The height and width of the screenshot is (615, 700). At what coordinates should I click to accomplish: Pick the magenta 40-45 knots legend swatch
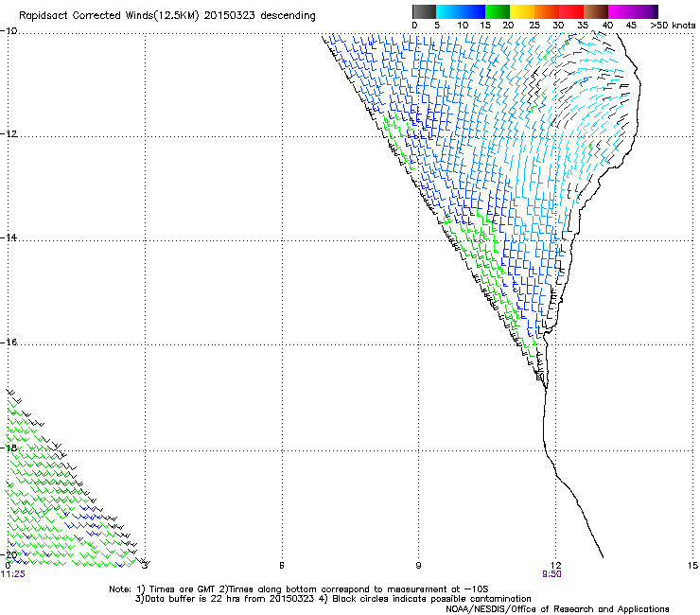coord(621,11)
